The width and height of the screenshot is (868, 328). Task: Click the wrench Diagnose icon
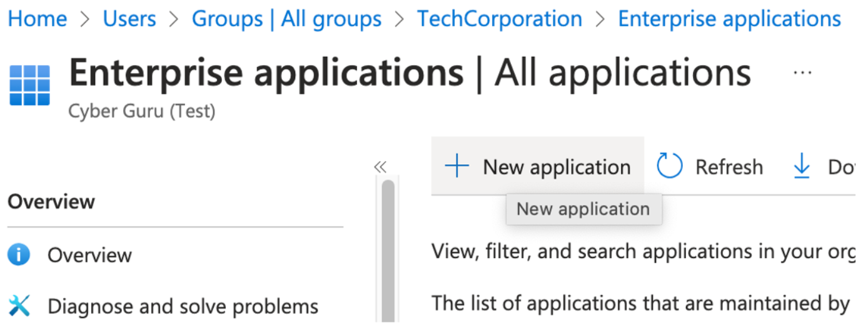19,306
